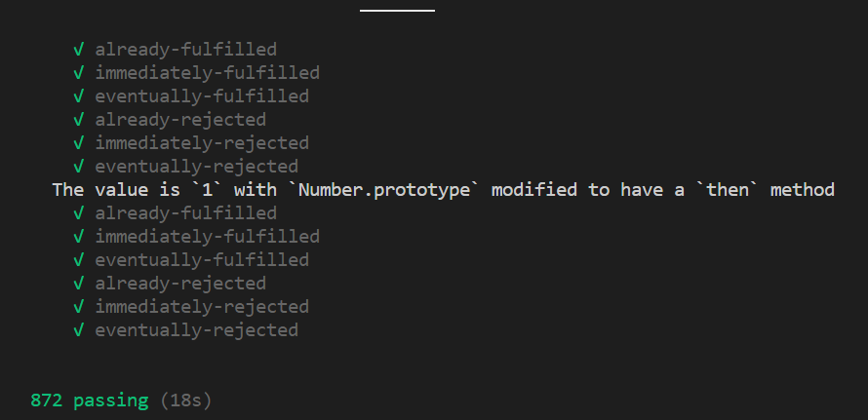Viewport: 868px width, 420px height.
Task: Click the "872 passing" summary text
Action: pos(90,401)
